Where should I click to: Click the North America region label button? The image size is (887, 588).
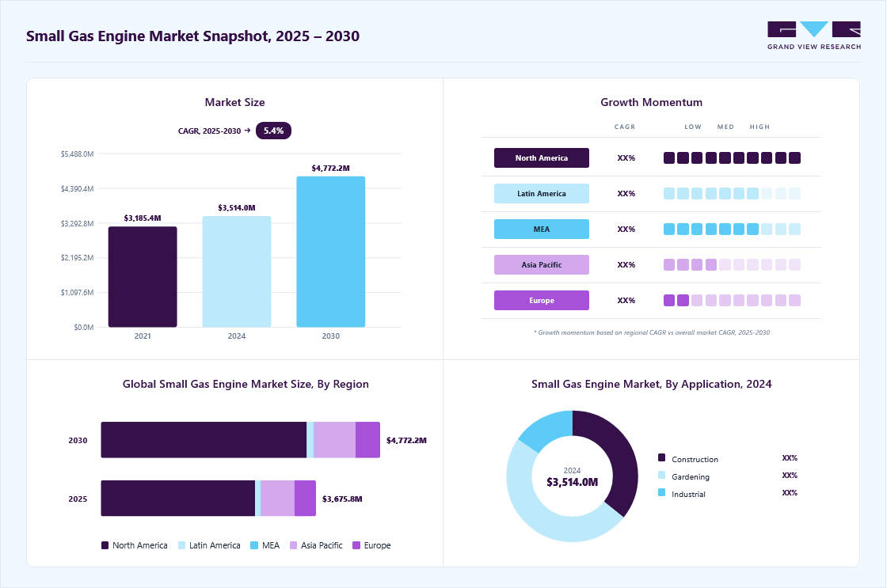(x=542, y=157)
